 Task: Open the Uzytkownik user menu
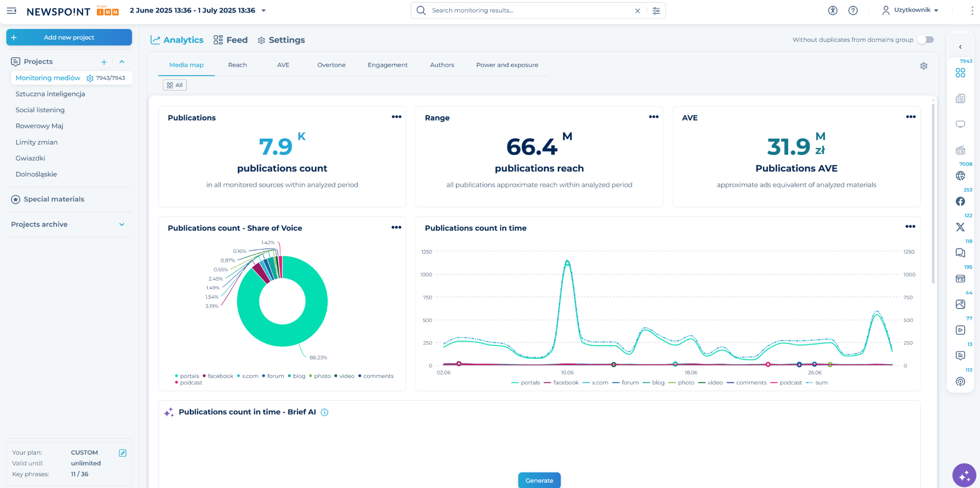912,10
